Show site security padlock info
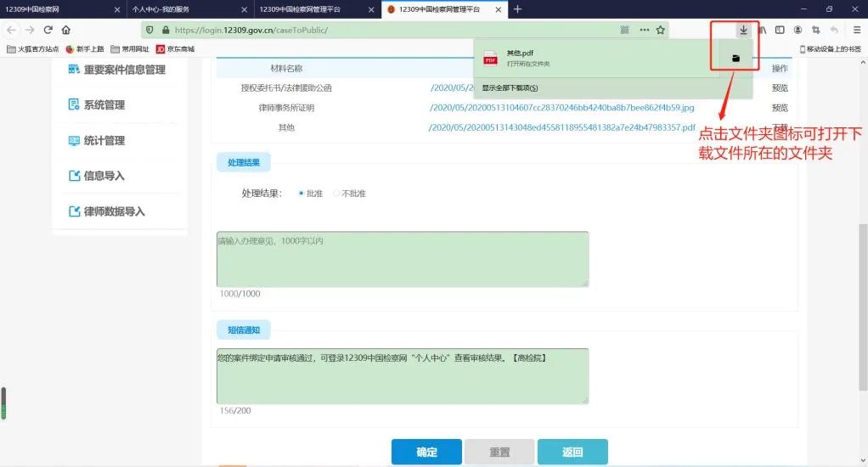This screenshot has width=868, height=467. pyautogui.click(x=165, y=30)
